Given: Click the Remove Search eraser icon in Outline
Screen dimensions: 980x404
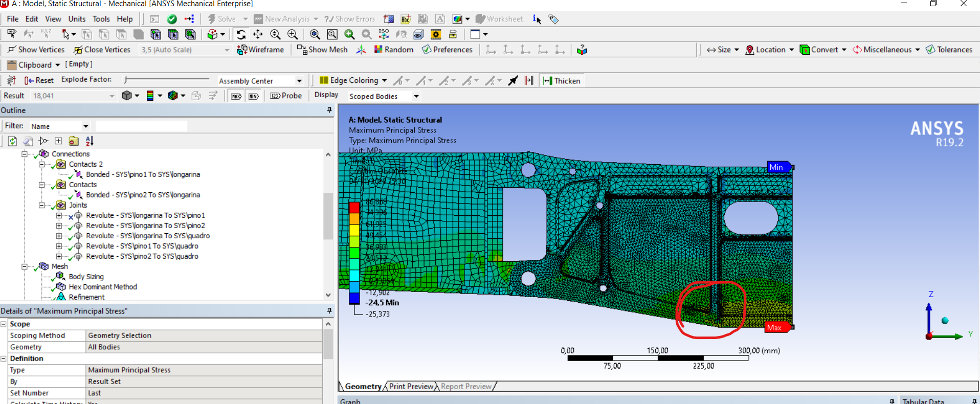Looking at the screenshot, I should pos(28,141).
